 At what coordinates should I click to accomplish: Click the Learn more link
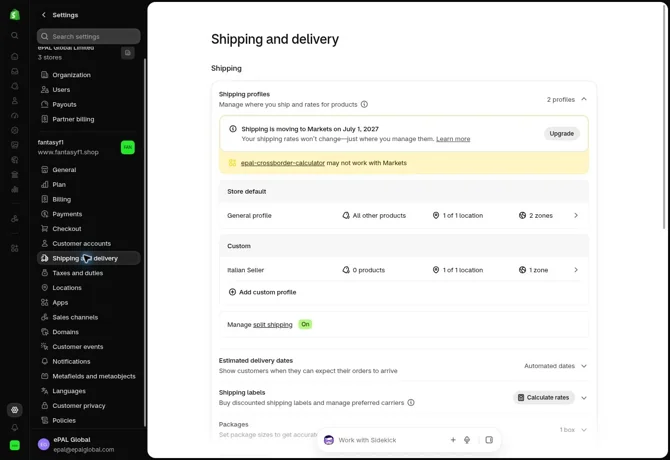click(453, 139)
